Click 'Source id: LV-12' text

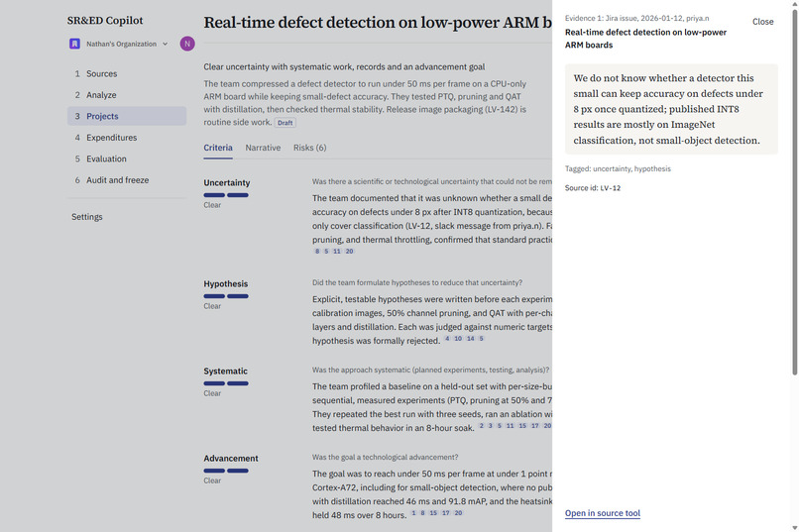[x=593, y=188]
